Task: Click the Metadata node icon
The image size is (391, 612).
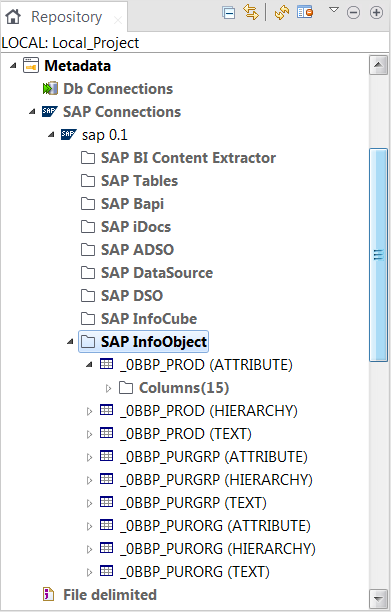Action: 31,66
